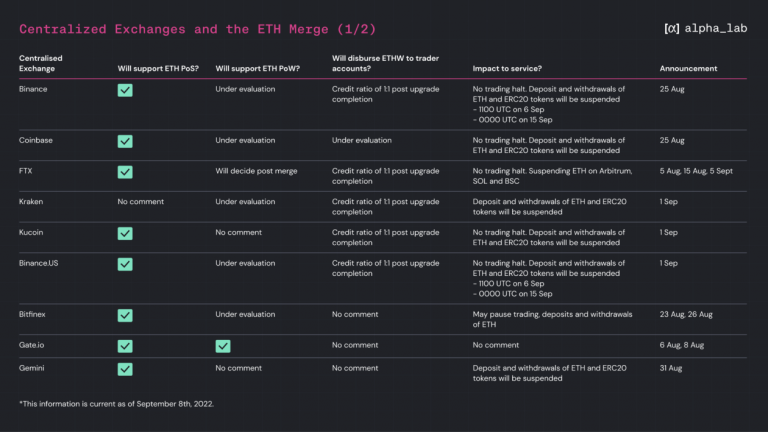Viewport: 768px width, 432px height.
Task: Click Gemini's ETH PoS checkmark
Action: click(125, 369)
